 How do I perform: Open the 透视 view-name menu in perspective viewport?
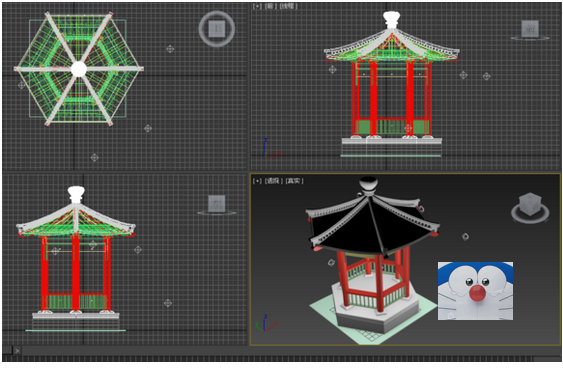274,181
